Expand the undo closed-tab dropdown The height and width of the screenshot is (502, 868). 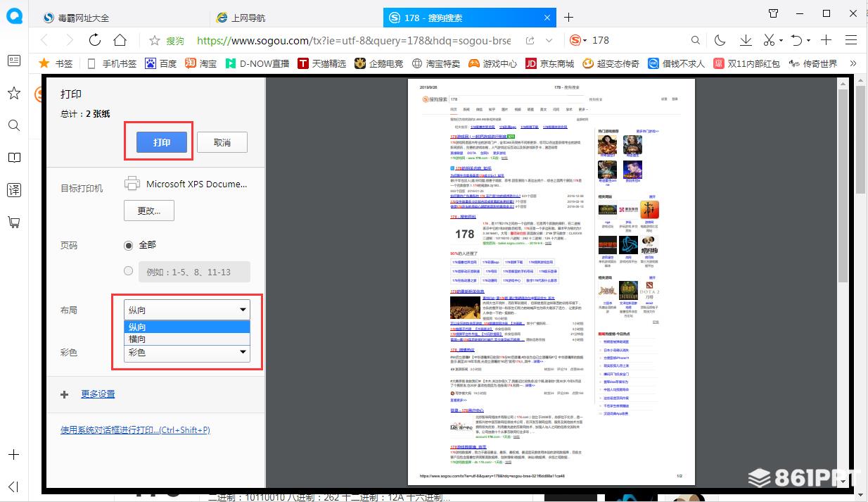point(809,41)
